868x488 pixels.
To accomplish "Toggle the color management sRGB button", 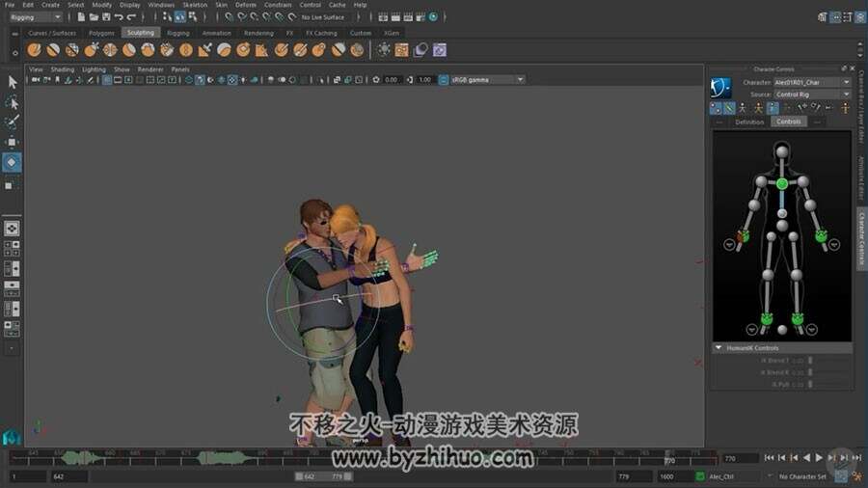I will pyautogui.click(x=444, y=80).
